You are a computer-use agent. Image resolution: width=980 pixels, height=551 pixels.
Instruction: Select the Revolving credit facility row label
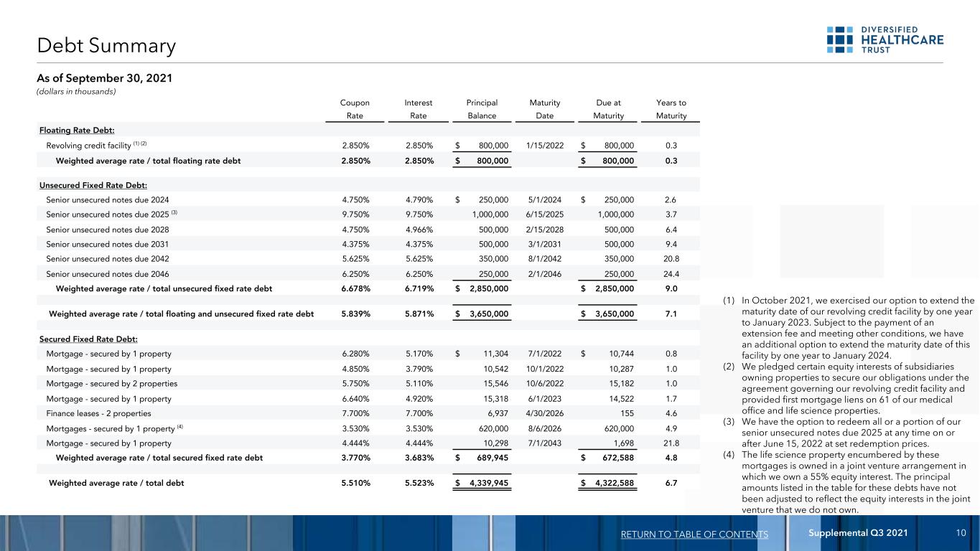pos(96,145)
